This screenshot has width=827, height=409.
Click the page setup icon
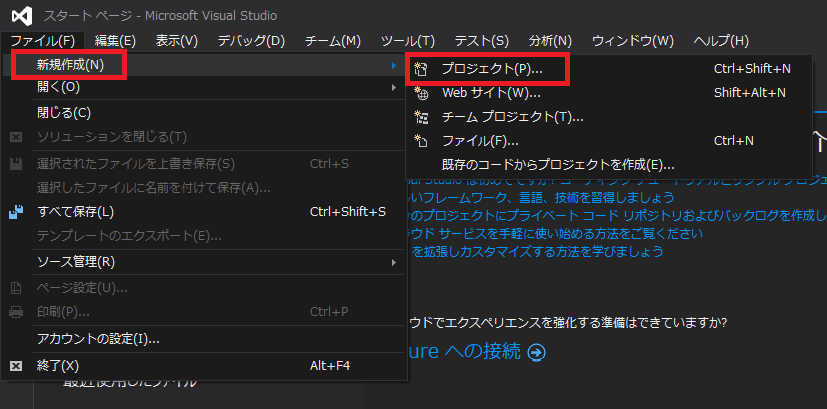[x=16, y=288]
